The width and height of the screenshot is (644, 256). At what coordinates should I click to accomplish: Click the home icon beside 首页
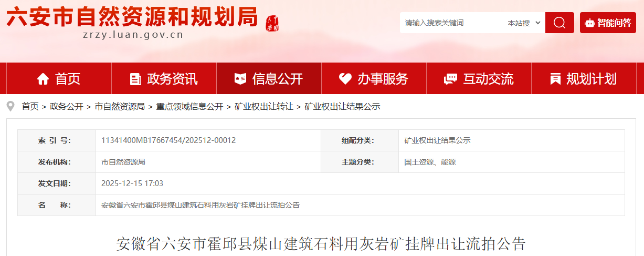click(x=43, y=79)
